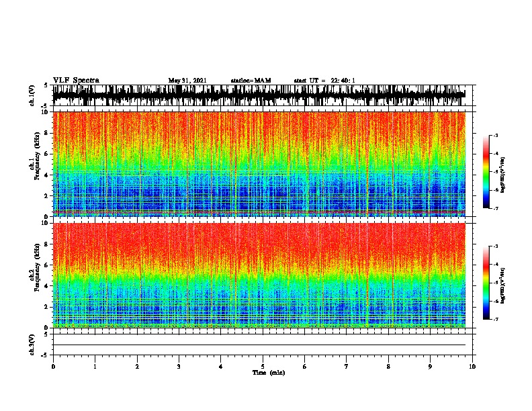Select the "start UT = 22:40: 1" text
The width and height of the screenshot is (532, 411).
pos(324,81)
